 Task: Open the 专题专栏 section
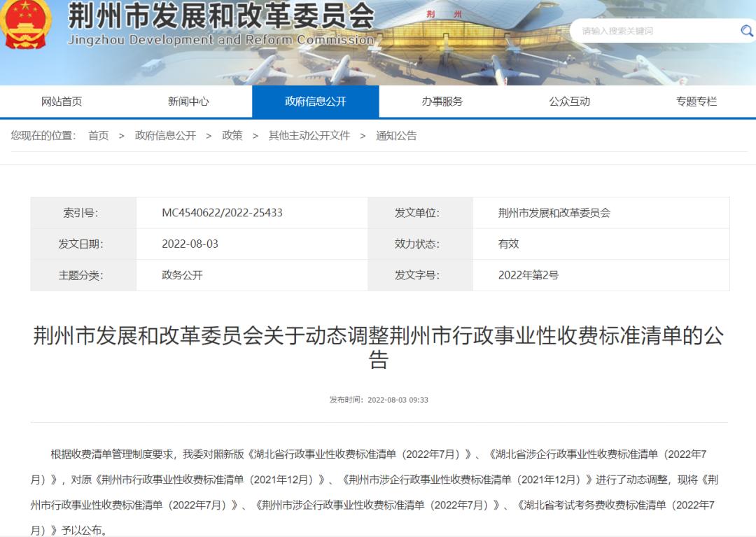point(696,101)
